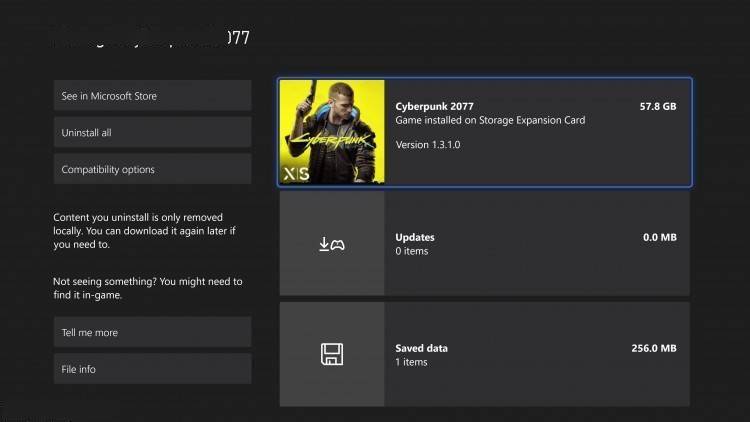
Task: Click the Version 1.3.1.0 text
Action: click(428, 144)
